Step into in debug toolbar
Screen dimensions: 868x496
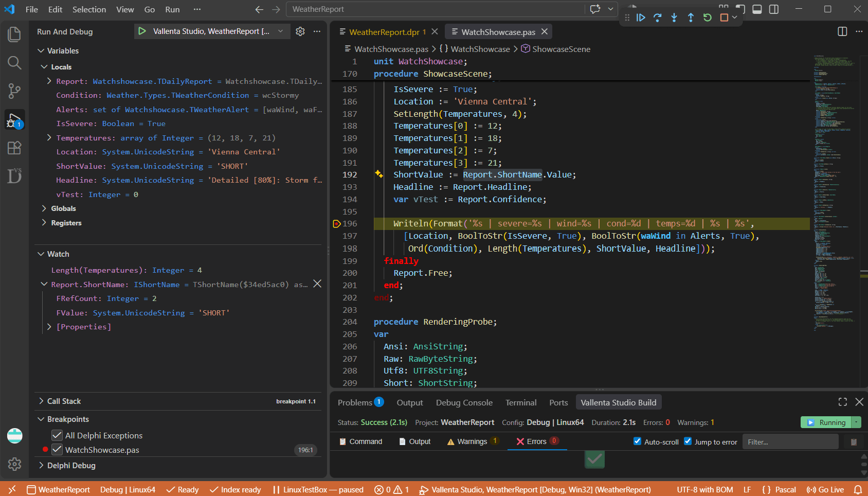674,17
